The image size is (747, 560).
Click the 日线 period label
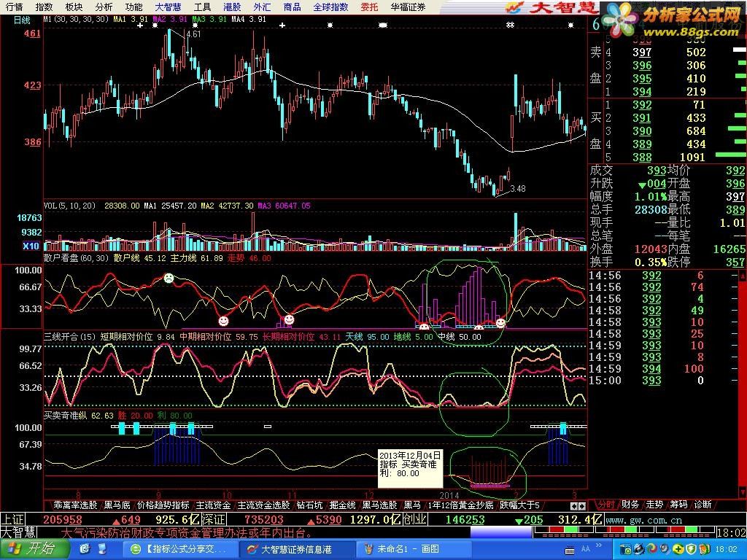[x=22, y=20]
